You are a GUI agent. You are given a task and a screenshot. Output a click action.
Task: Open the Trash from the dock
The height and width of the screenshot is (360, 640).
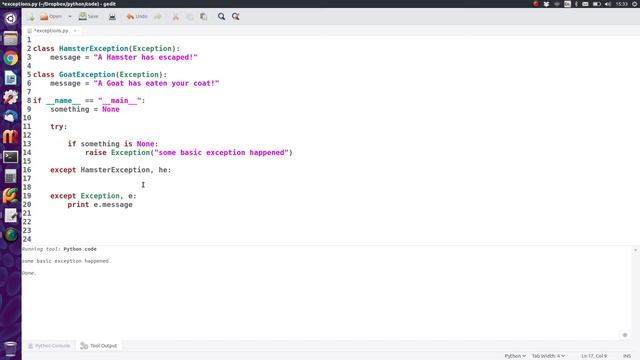coord(11,349)
